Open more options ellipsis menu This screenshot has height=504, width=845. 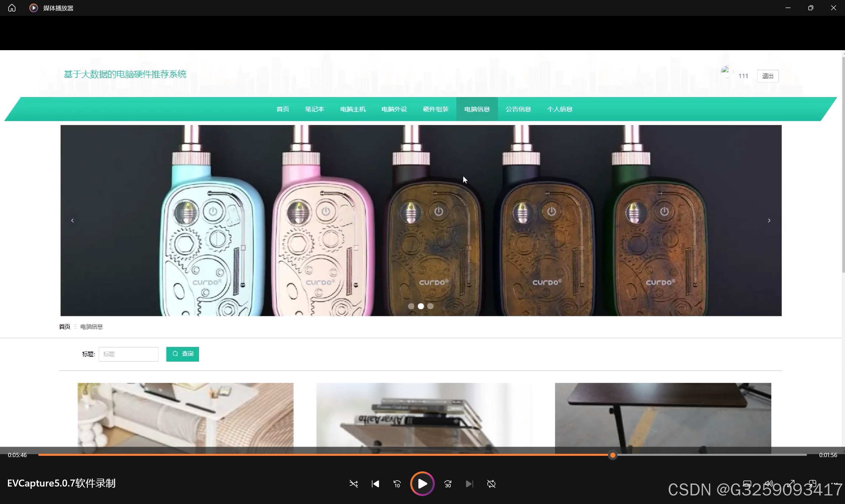point(834,484)
